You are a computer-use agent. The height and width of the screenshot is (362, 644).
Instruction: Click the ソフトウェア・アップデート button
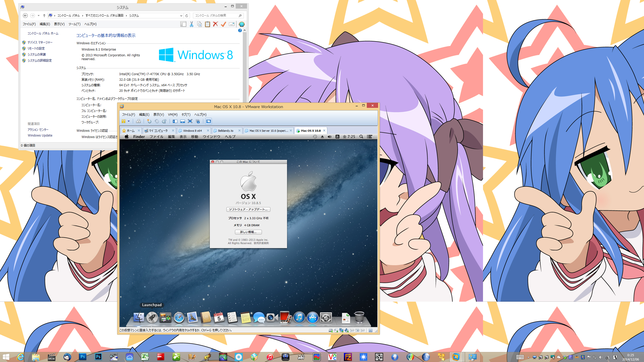[x=248, y=209]
